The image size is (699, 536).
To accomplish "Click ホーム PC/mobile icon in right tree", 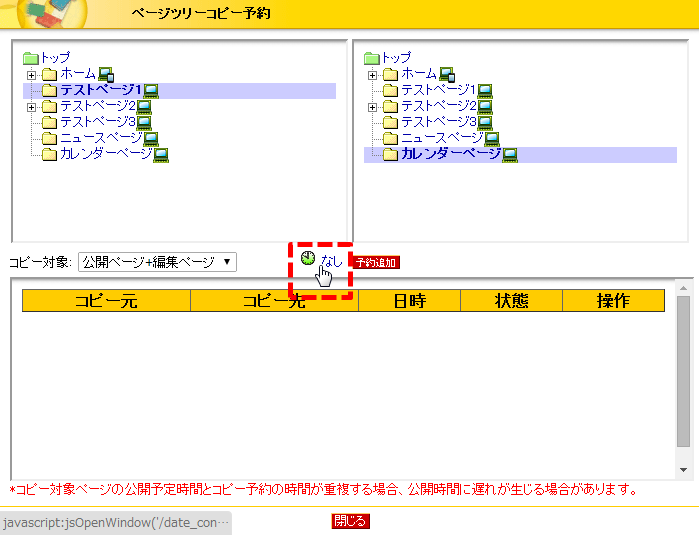I will click(x=447, y=74).
